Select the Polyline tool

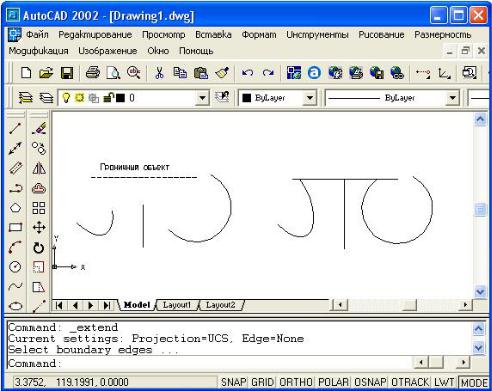[15, 189]
